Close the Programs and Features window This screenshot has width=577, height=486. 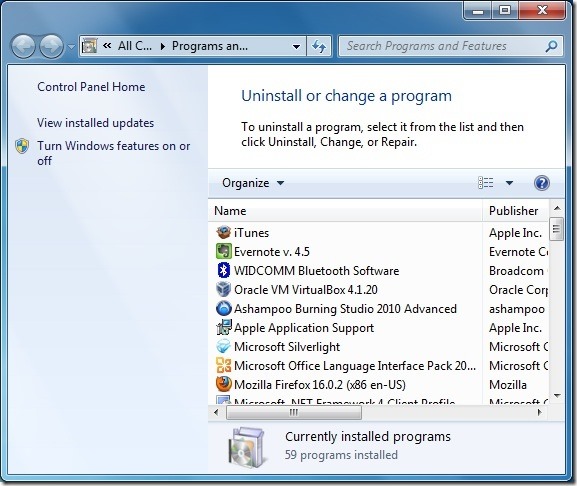(x=542, y=10)
